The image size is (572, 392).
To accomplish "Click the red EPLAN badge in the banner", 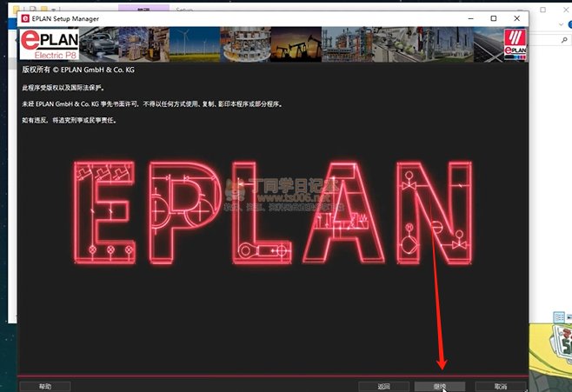I will (515, 44).
